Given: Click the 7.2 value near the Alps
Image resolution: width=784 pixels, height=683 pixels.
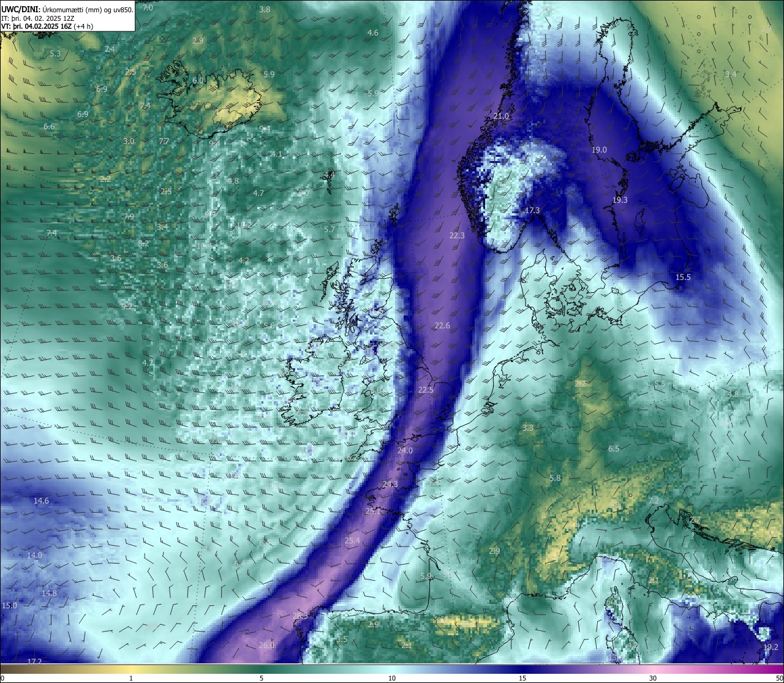Looking at the screenshot, I should (654, 500).
